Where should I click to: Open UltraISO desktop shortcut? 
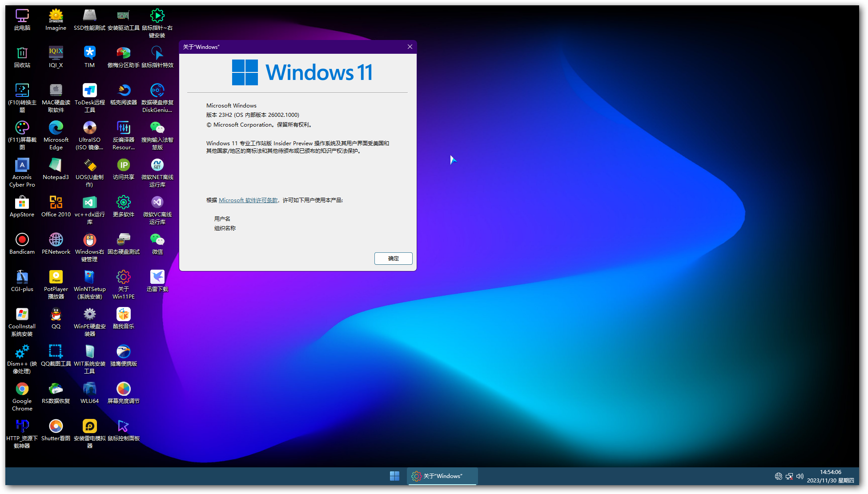[x=90, y=135]
